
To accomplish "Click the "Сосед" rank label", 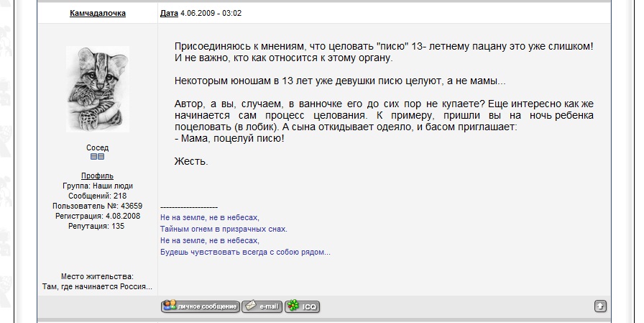I will (97, 147).
